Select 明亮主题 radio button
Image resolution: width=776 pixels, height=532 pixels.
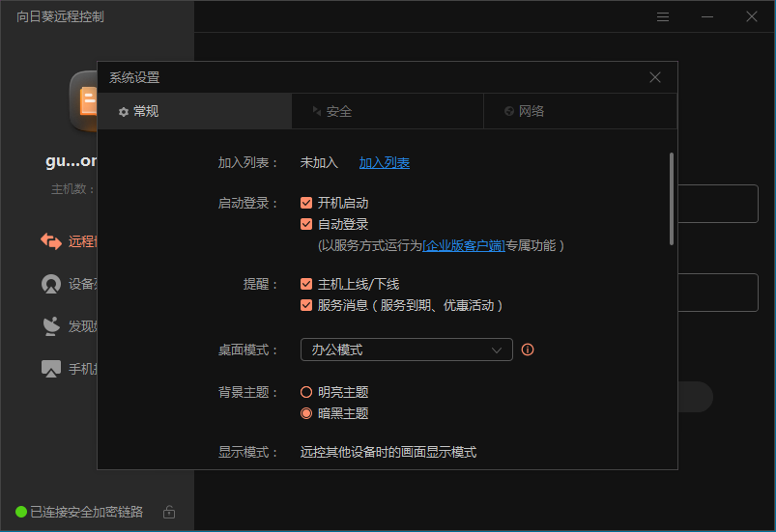[x=306, y=392]
